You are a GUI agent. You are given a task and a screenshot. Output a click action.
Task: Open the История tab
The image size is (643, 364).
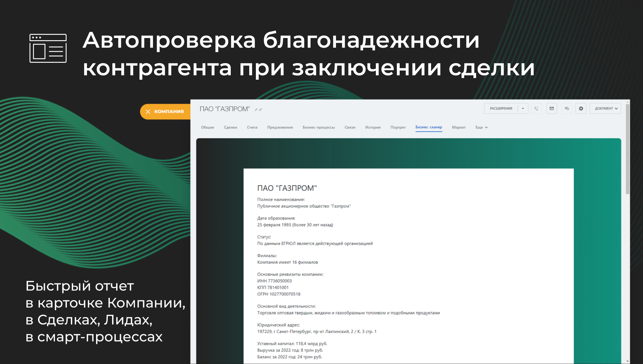click(x=373, y=127)
